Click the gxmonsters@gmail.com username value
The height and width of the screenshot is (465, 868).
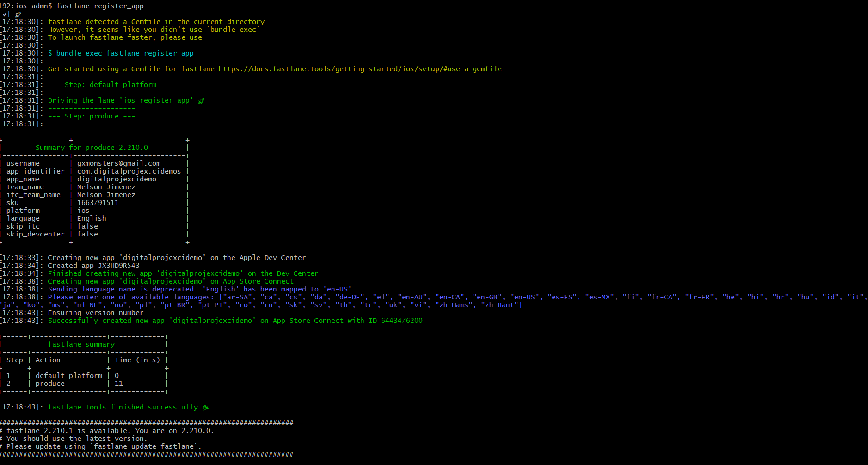[x=119, y=163]
